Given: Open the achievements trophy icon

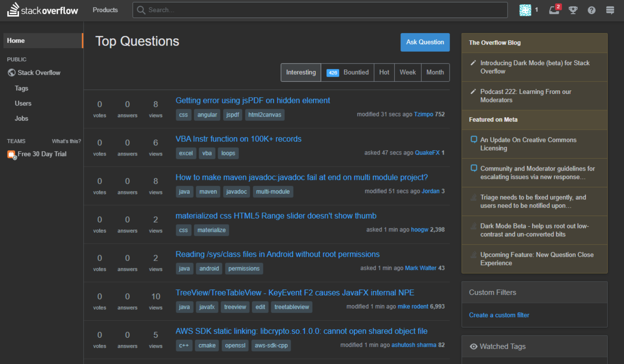Looking at the screenshot, I should pos(573,10).
